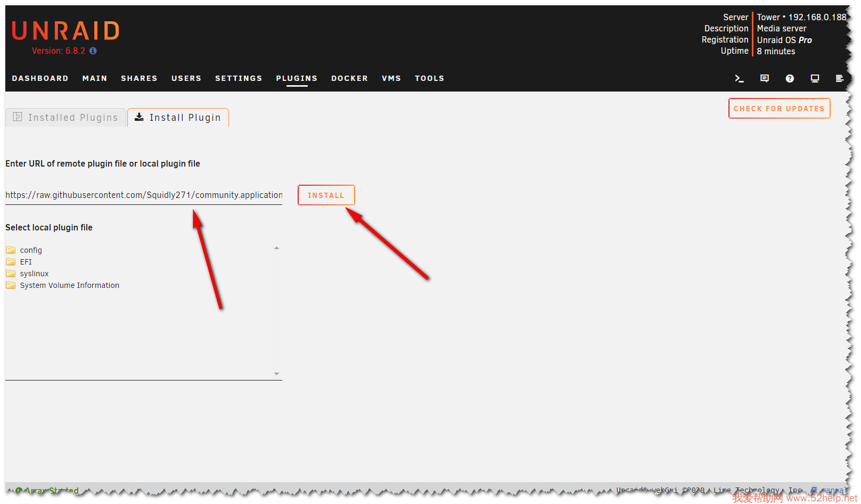
Task: Select the Install Plugin tab
Action: click(178, 118)
